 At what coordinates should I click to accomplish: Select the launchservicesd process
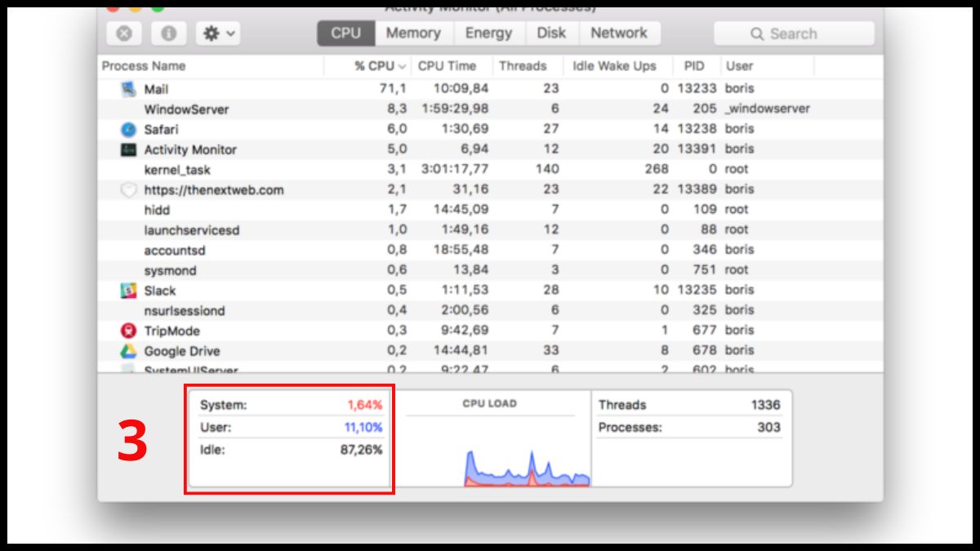click(x=192, y=230)
